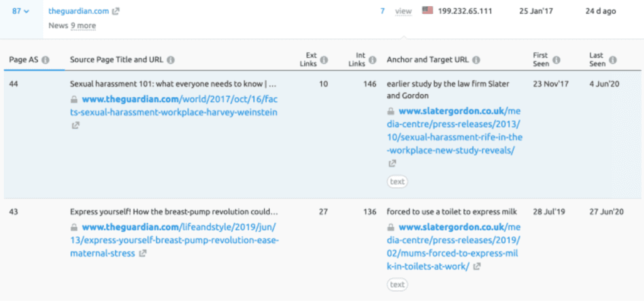This screenshot has height=301, width=644.
Task: Select First Seen date 23 Nov'17
Action: click(x=550, y=84)
